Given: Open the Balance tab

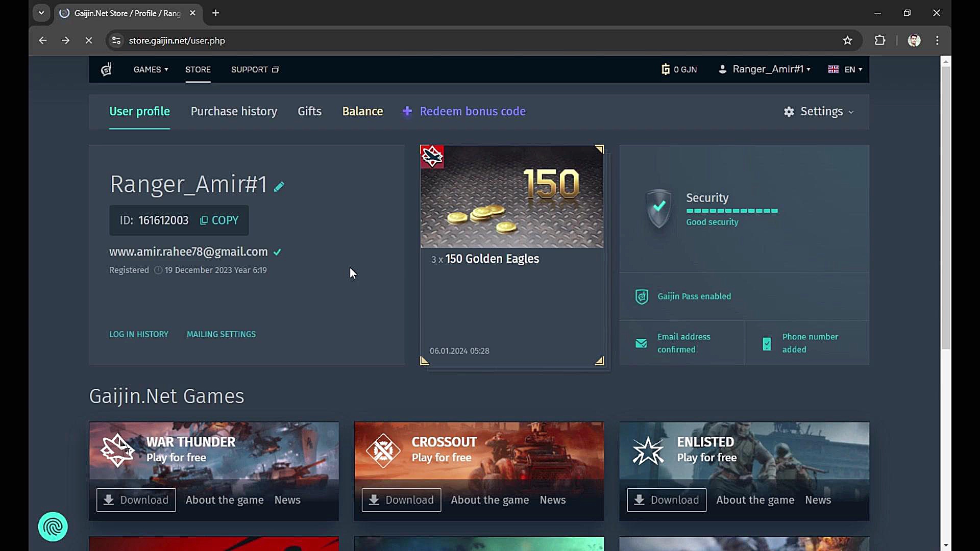Looking at the screenshot, I should (x=362, y=111).
